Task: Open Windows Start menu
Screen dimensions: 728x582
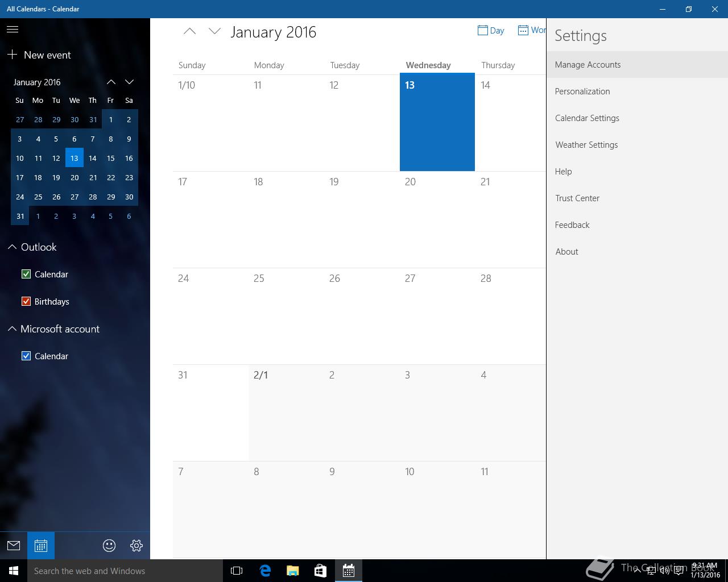Action: (14, 571)
